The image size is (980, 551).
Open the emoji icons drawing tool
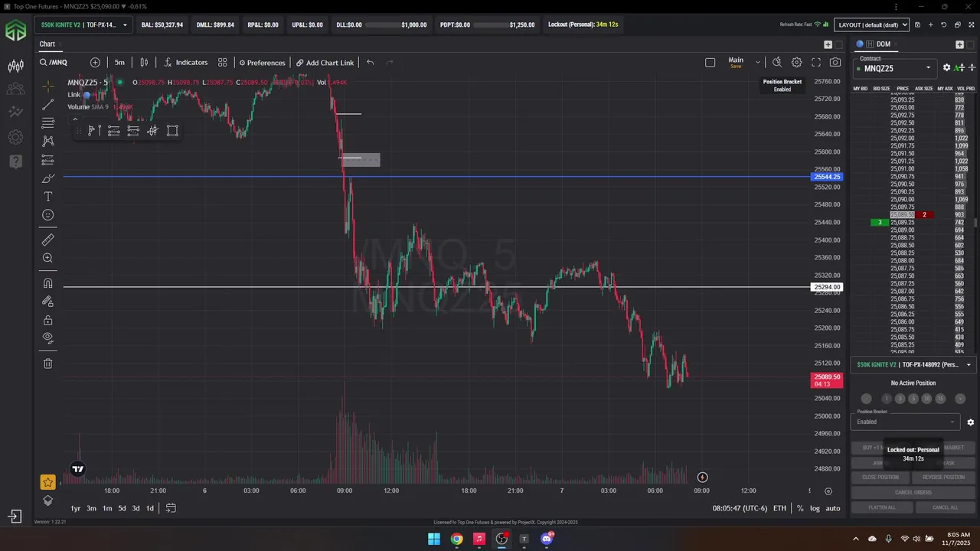47,215
